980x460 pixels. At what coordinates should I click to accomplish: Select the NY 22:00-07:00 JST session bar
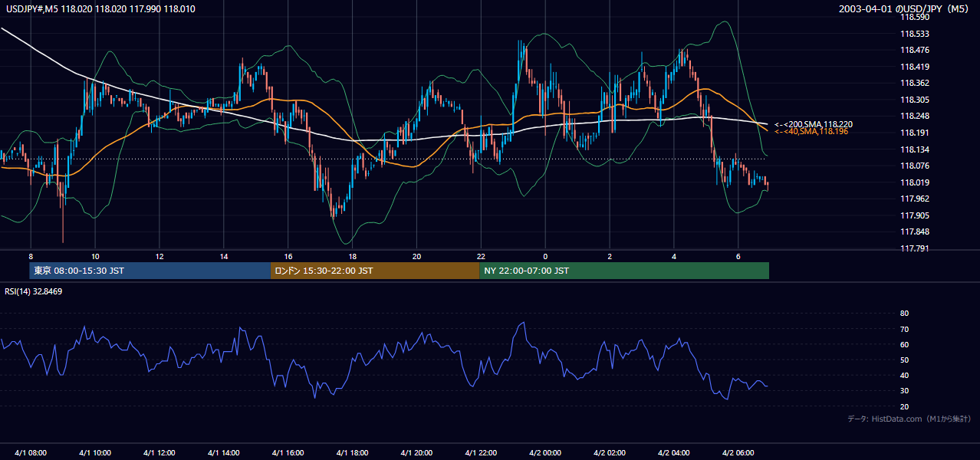coord(624,271)
